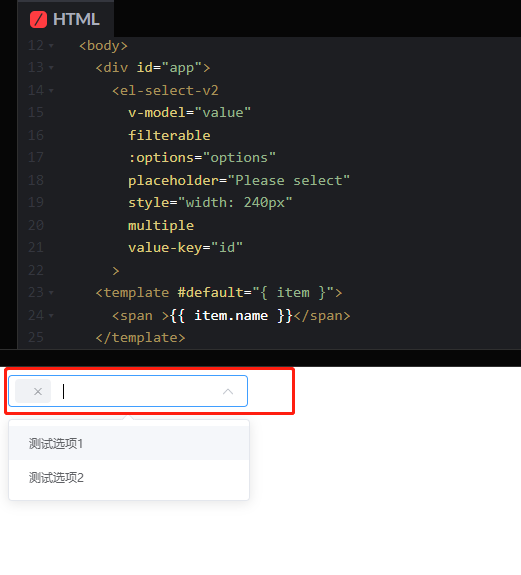Click the 'multiple' attribute text
Viewport: 521px width, 575px height.
[x=161, y=225]
